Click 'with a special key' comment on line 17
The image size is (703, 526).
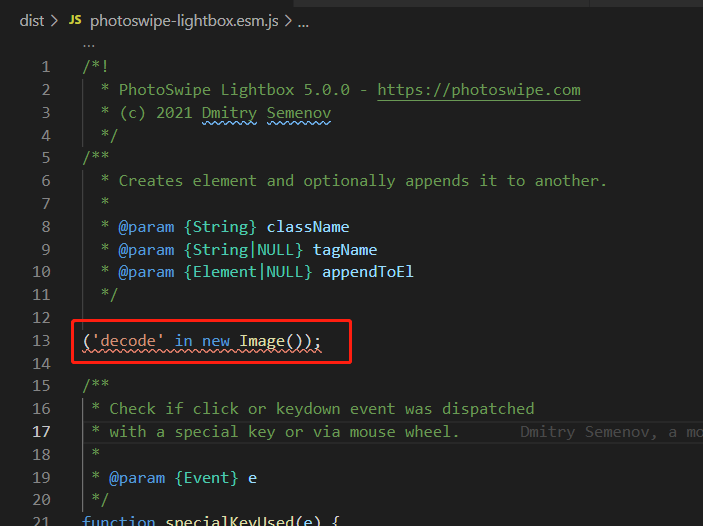(192, 432)
